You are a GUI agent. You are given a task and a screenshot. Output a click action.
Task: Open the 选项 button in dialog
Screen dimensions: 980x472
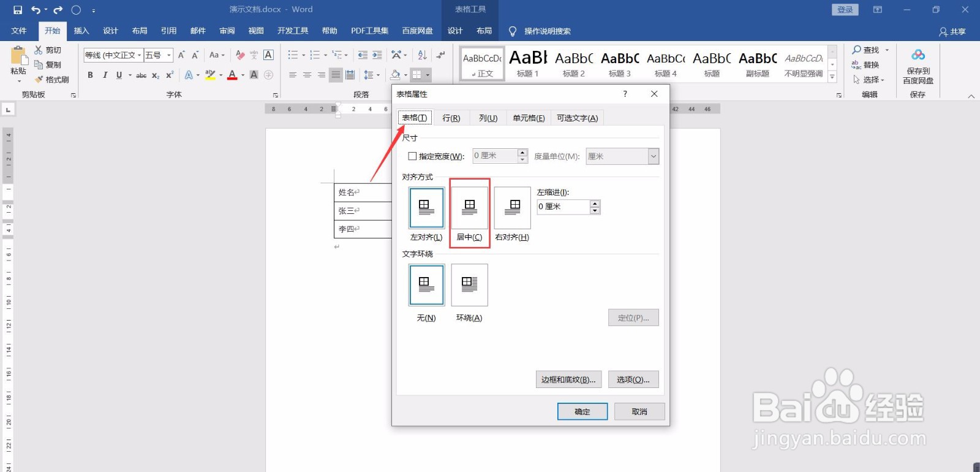tap(633, 379)
